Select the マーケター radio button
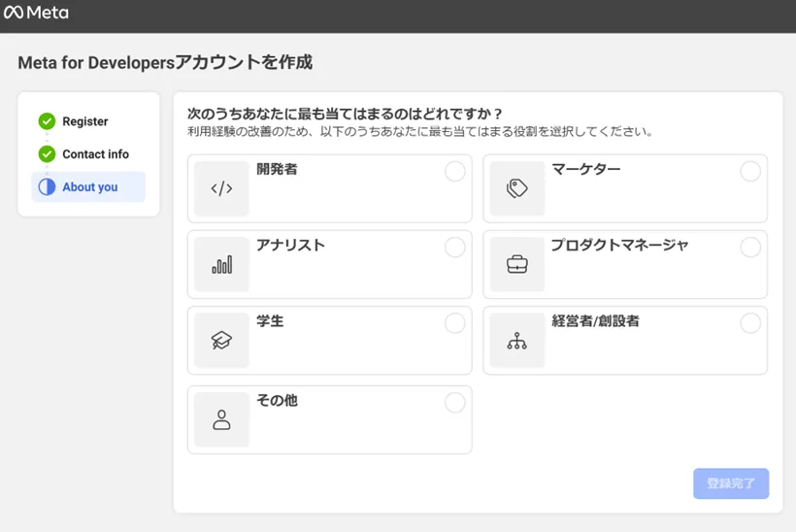Screen dimensions: 796x532 click(x=750, y=172)
